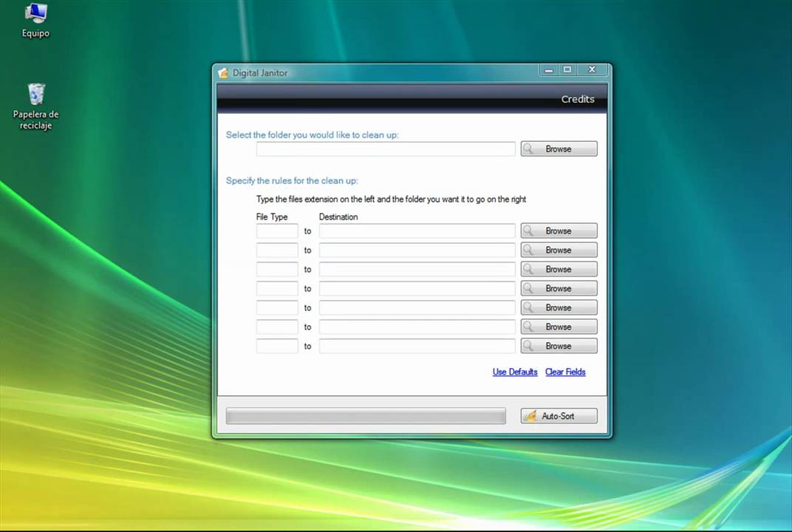Viewport: 792px width, 532px height.
Task: Minimize the Digital Janitor window
Action: [548, 69]
